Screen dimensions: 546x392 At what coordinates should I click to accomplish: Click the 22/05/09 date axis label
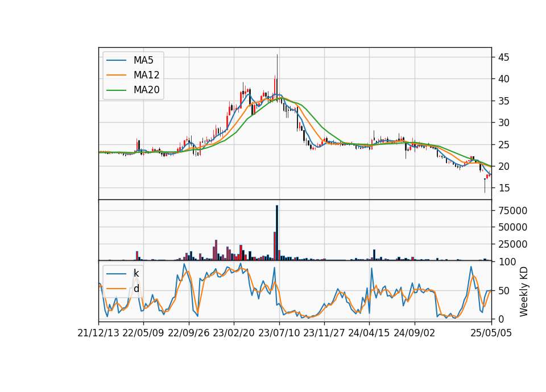(x=143, y=333)
